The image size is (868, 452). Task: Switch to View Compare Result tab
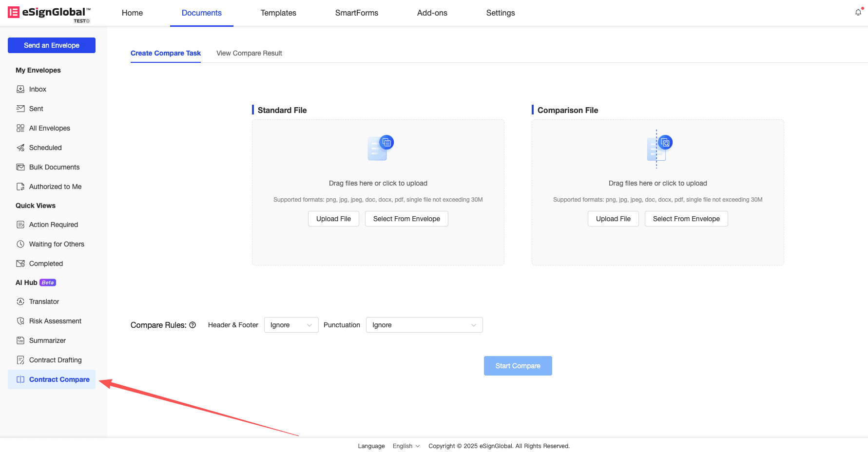tap(249, 53)
